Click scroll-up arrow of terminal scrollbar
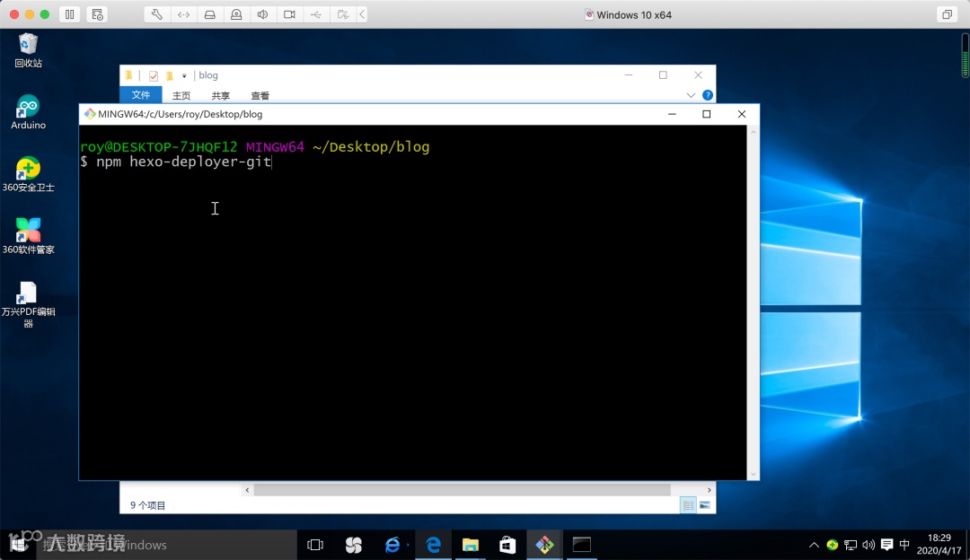Viewport: 970px width, 560px height. point(753,132)
